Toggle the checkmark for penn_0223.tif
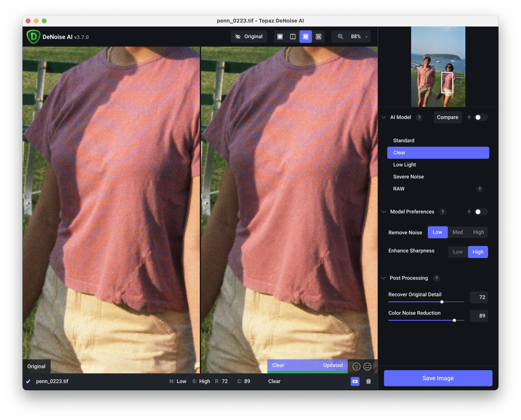 point(28,381)
